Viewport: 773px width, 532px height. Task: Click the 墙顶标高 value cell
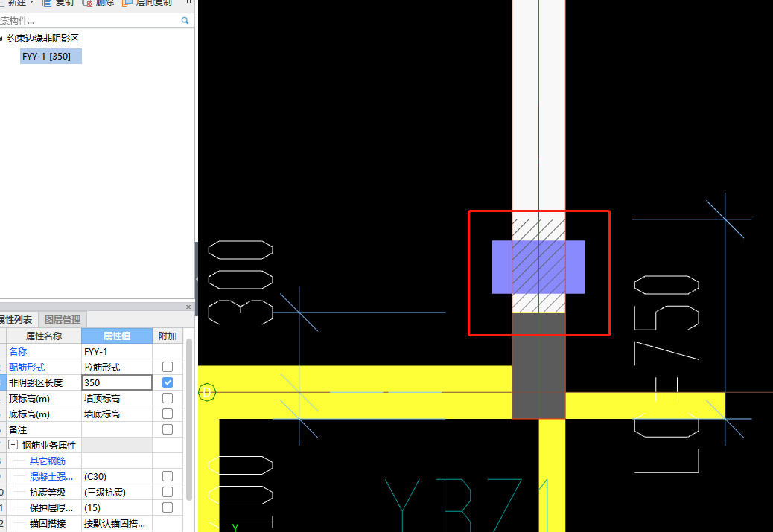(x=117, y=398)
